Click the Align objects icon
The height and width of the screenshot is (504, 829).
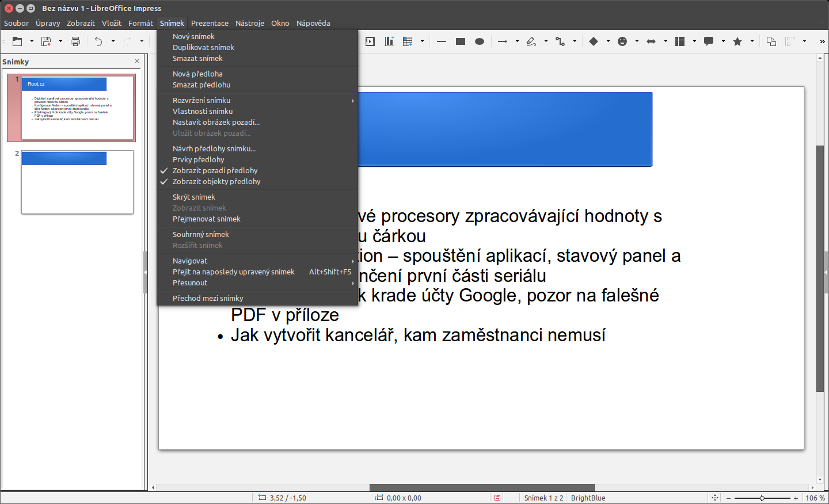pyautogui.click(x=790, y=41)
